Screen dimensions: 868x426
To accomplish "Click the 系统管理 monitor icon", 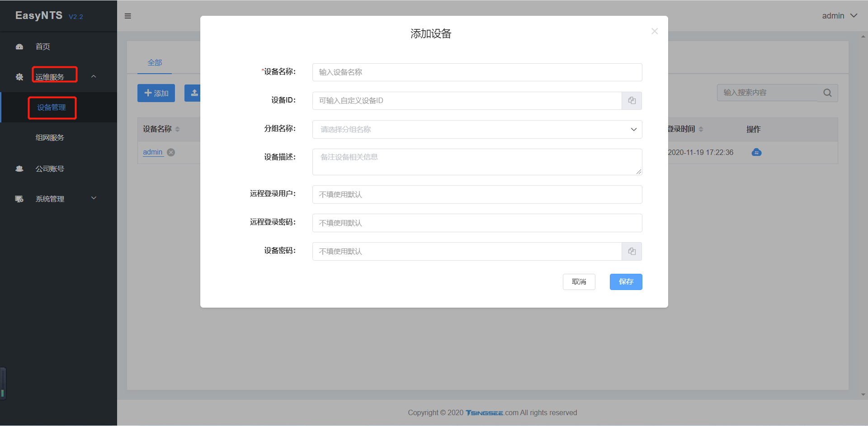I will [x=19, y=199].
